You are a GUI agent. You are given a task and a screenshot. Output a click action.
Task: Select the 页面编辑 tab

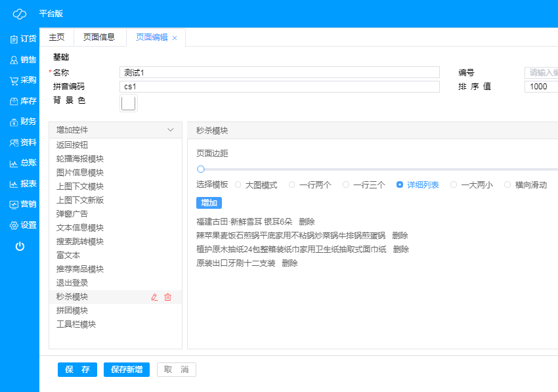[x=152, y=37]
